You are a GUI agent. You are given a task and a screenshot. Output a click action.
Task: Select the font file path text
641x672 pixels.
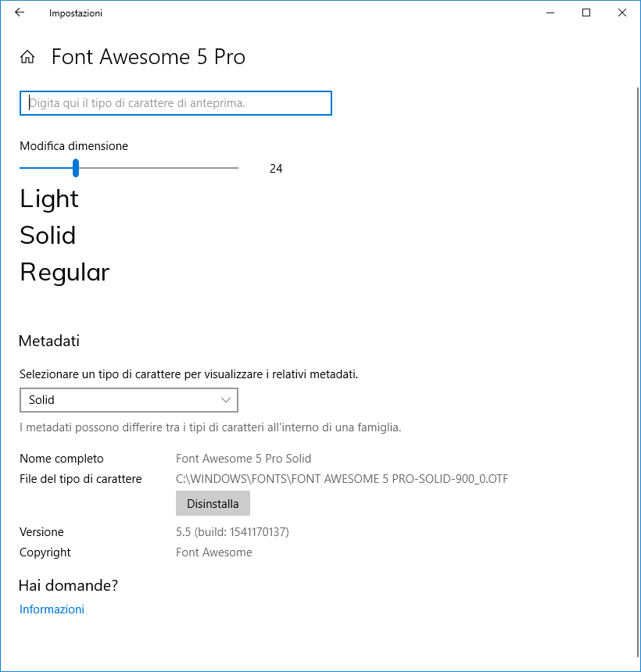coord(340,478)
